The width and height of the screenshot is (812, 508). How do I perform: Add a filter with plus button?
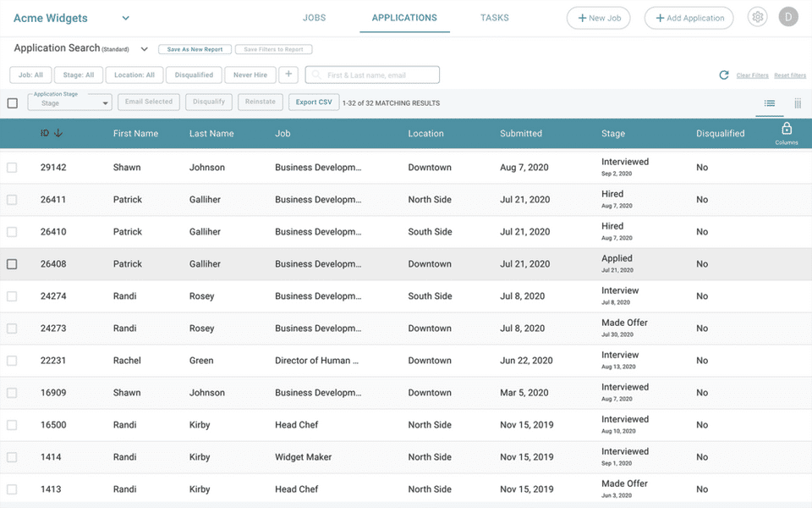pos(288,75)
